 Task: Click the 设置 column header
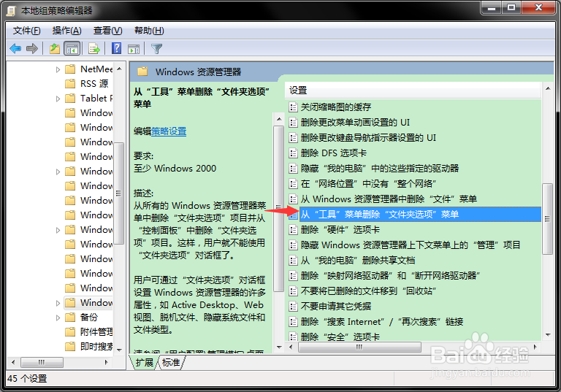coord(413,90)
